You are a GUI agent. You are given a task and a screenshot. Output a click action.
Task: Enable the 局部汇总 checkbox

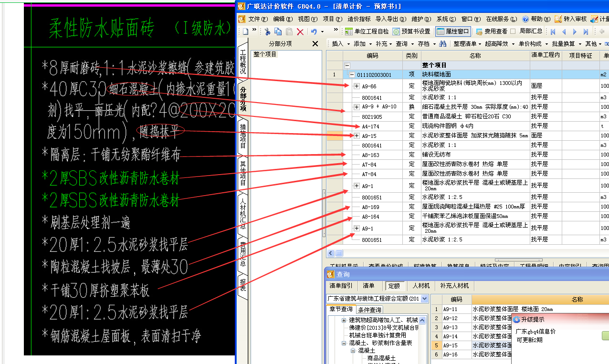pyautogui.click(x=513, y=31)
